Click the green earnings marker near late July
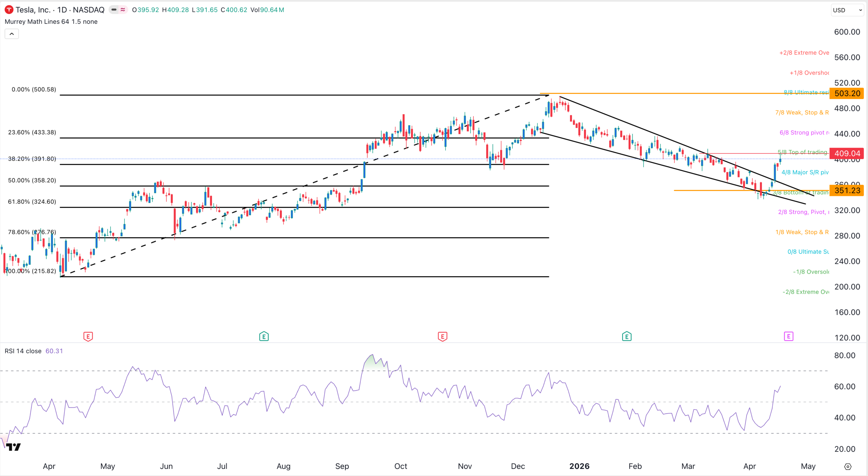The image size is (868, 476). (x=264, y=336)
